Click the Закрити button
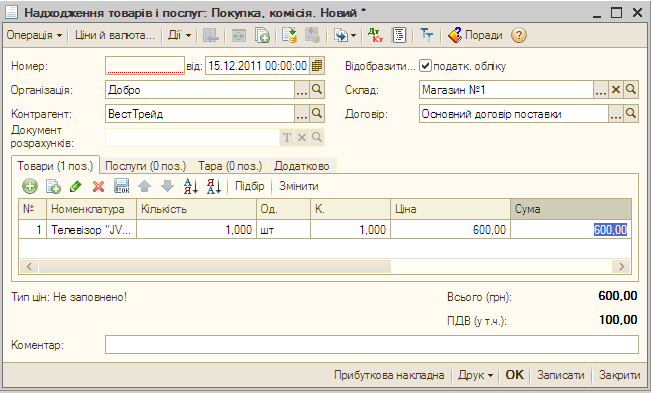The height and width of the screenshot is (393, 651). (x=619, y=375)
